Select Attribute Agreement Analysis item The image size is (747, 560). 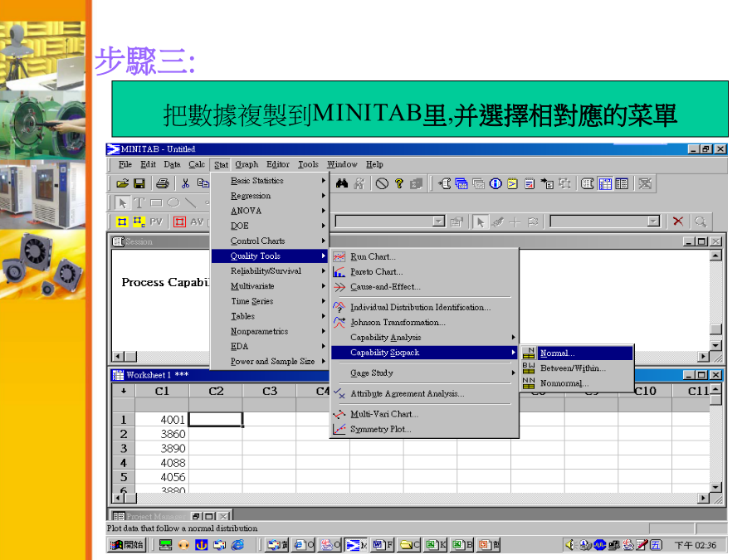pos(424,394)
